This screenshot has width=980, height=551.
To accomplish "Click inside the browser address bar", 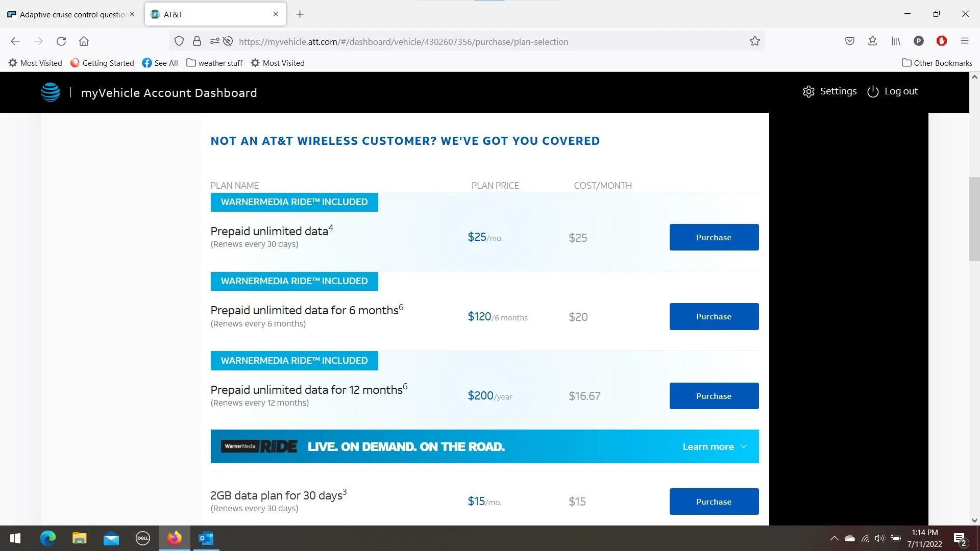I will pos(459,41).
